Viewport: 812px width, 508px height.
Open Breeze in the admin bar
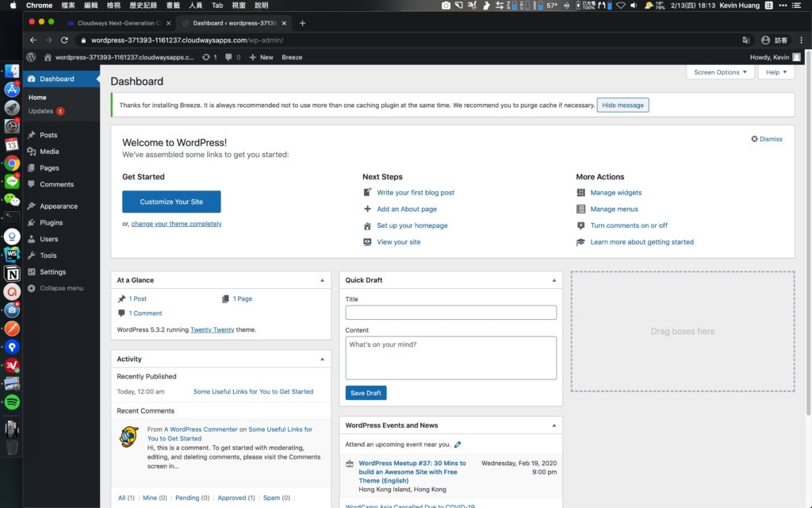tap(292, 57)
